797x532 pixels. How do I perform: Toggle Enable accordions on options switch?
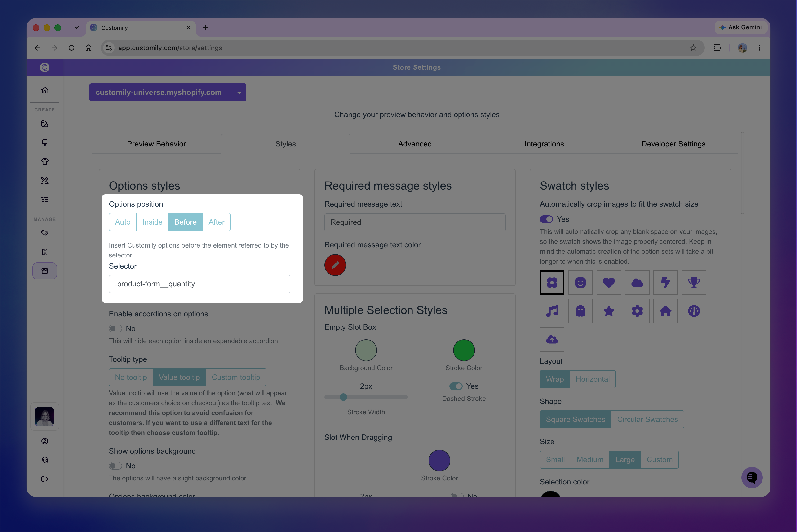115,328
